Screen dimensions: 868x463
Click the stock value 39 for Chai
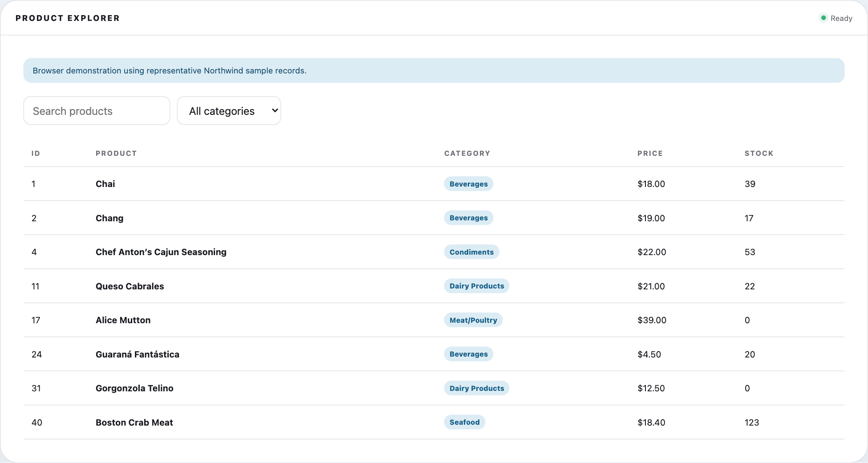(750, 184)
